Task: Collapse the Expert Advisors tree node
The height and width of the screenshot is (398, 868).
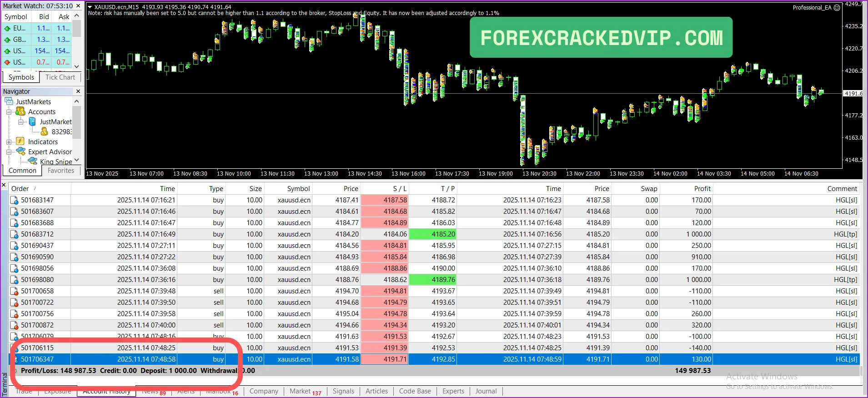Action: click(9, 152)
